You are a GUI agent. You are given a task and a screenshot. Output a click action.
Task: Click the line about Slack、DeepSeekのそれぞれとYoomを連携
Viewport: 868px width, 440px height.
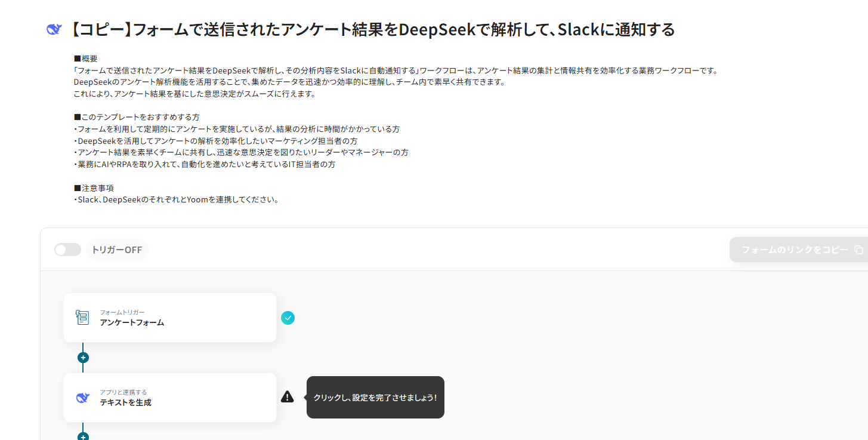click(177, 199)
